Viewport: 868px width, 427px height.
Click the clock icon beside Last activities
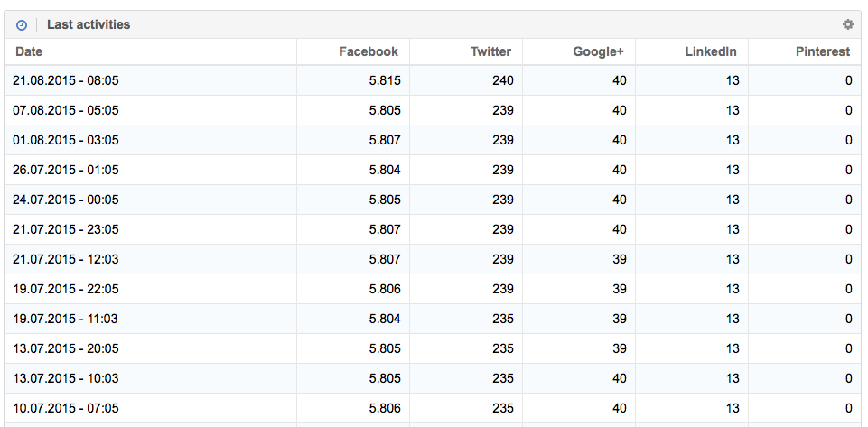click(x=22, y=25)
